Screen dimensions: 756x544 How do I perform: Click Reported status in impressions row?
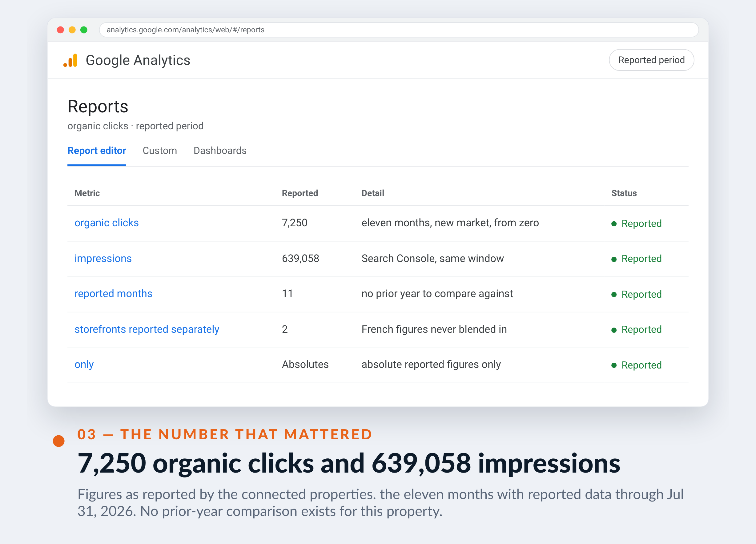(x=636, y=259)
